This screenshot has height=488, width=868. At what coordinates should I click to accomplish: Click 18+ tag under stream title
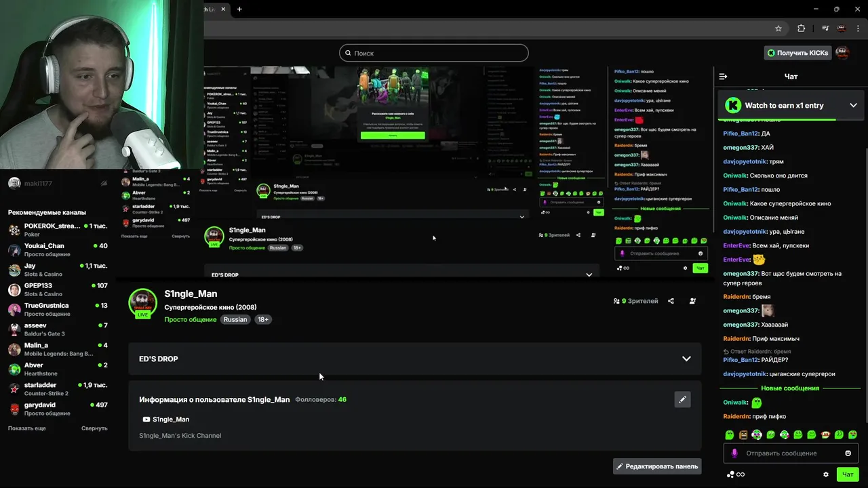coord(263,319)
